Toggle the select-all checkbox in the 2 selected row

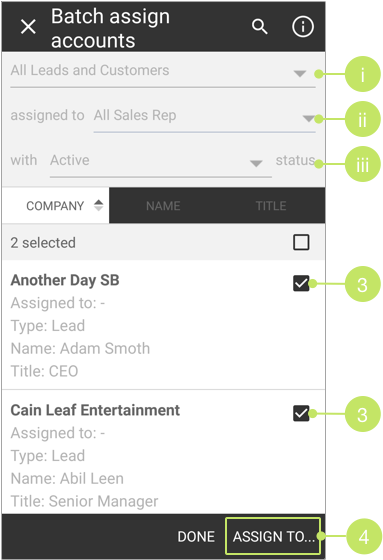point(301,242)
